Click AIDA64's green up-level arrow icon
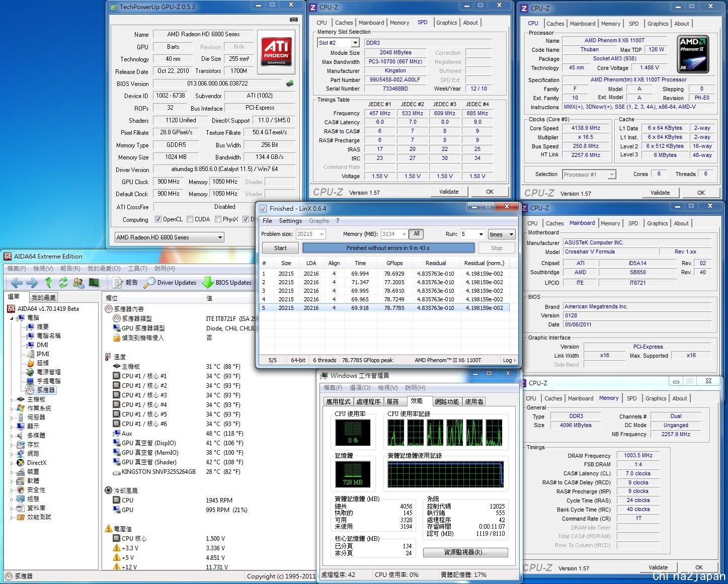 [x=48, y=283]
